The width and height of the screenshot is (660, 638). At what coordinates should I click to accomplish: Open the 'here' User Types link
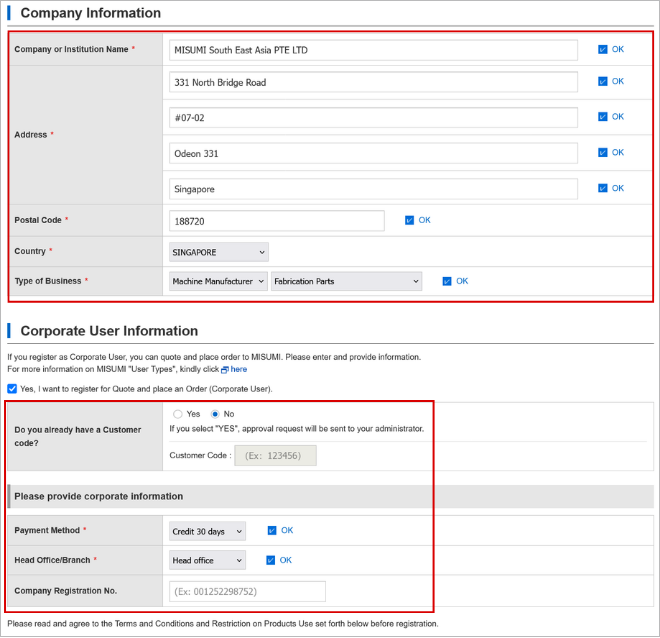239,370
